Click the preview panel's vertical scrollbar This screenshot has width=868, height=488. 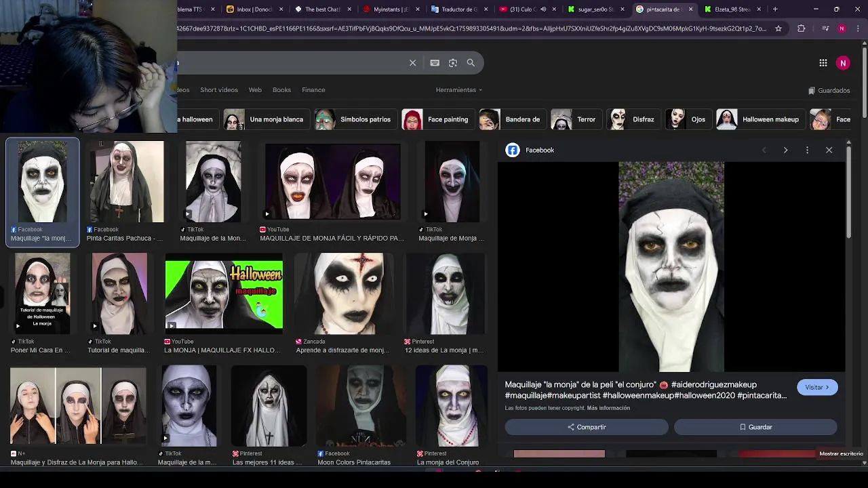tap(848, 193)
